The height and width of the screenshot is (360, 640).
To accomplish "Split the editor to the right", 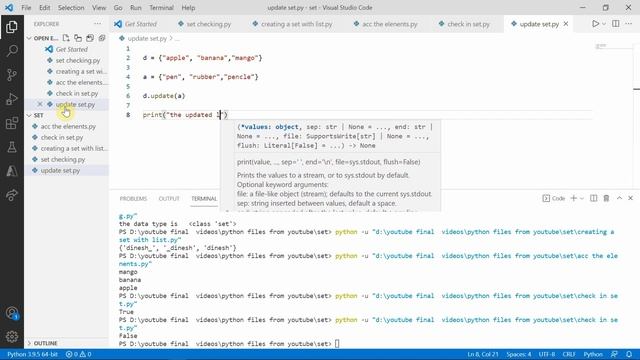I will (616, 24).
